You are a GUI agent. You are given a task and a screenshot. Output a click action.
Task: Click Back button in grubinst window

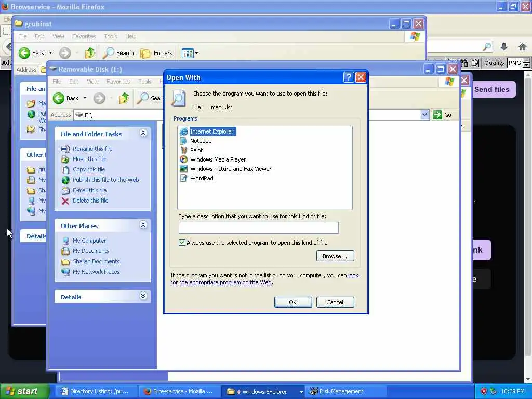(32, 53)
